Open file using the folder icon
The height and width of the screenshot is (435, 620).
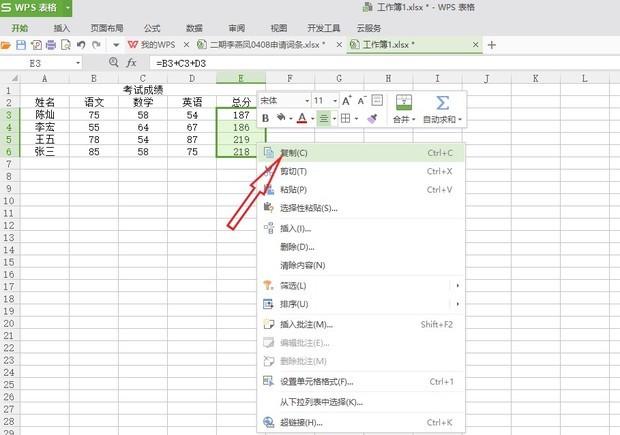coord(6,45)
